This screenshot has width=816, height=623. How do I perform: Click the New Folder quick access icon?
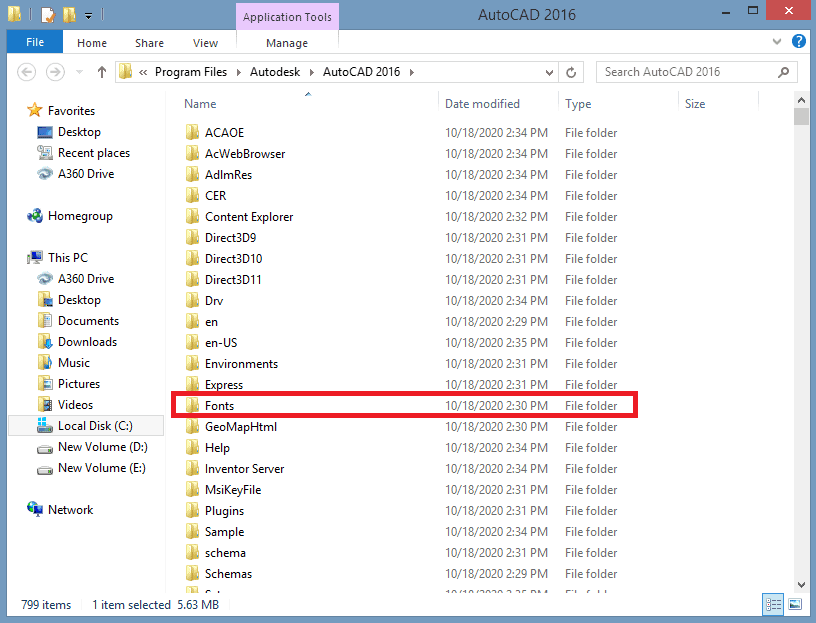[x=69, y=15]
